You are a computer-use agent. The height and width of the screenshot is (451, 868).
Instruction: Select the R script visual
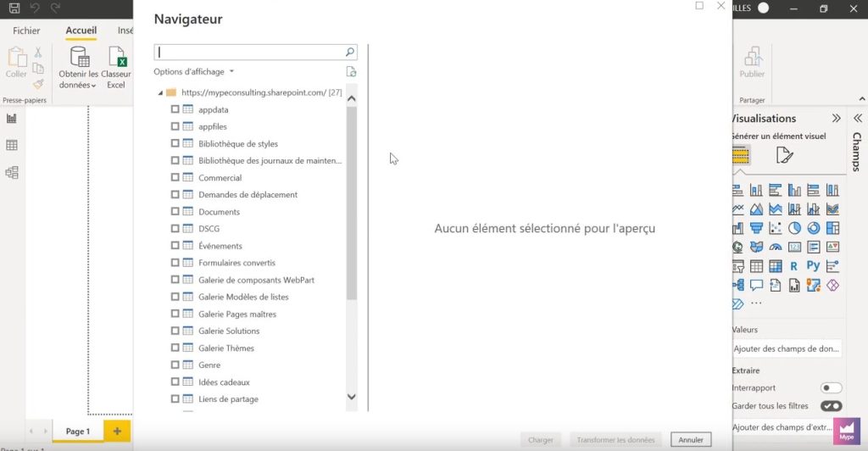point(794,266)
